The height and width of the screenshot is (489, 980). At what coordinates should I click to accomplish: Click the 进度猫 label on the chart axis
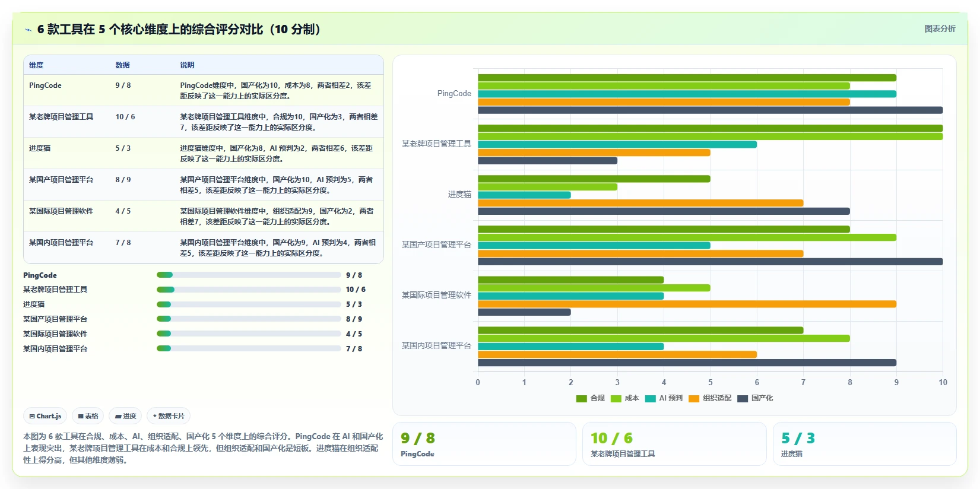459,195
